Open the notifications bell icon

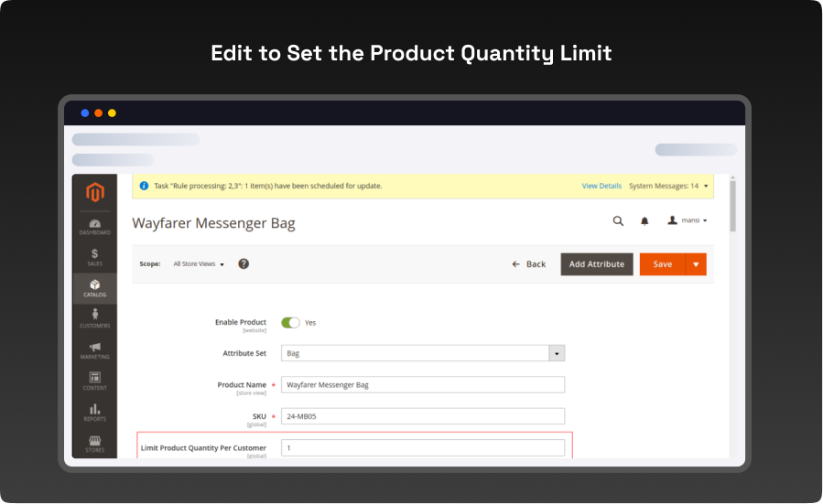[644, 221]
